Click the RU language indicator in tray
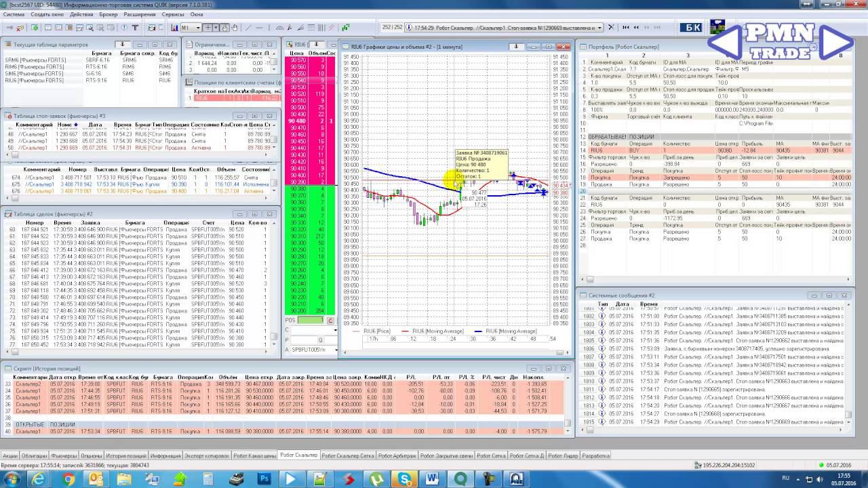868x488 pixels. (x=786, y=478)
